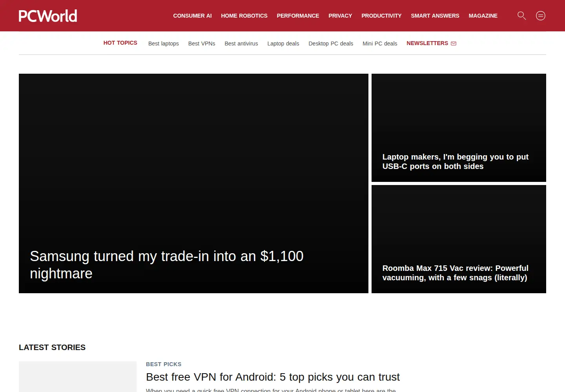Click the LATEST STORIES heading
565x392 pixels.
coord(52,347)
